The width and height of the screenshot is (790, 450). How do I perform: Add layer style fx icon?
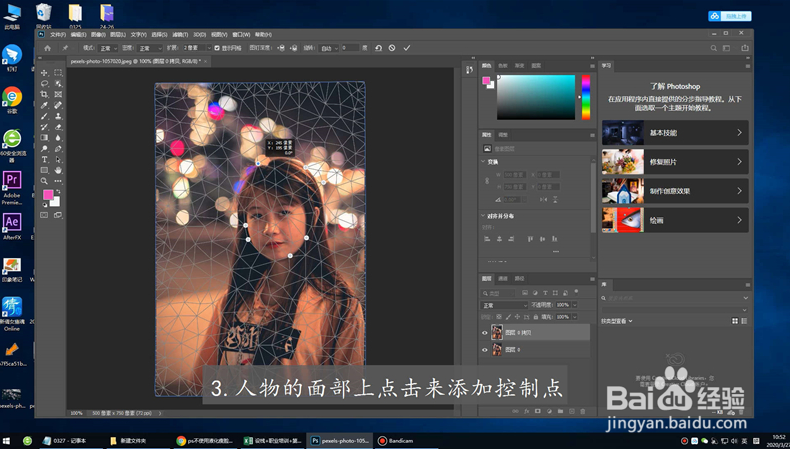(526, 411)
